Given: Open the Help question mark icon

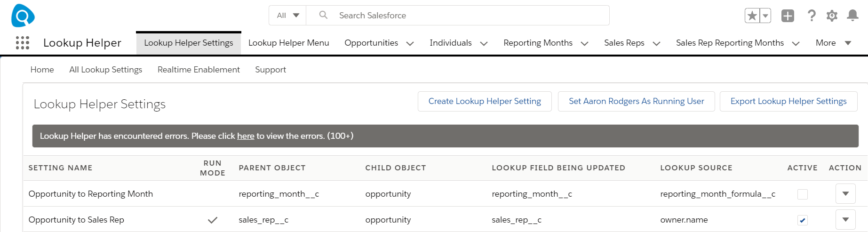Looking at the screenshot, I should (x=812, y=16).
